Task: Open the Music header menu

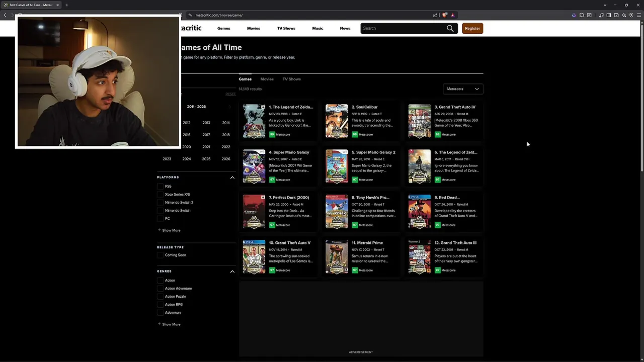Action: (317, 28)
